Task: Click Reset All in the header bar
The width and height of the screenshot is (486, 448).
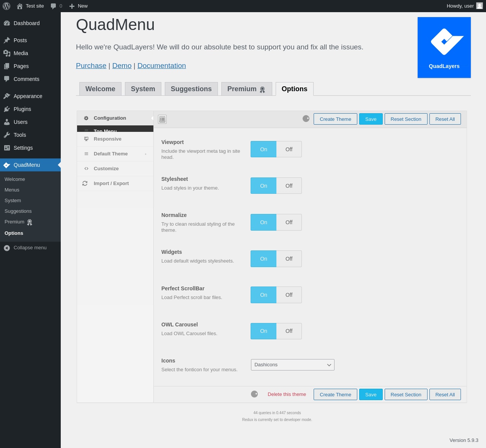Action: tap(445, 119)
